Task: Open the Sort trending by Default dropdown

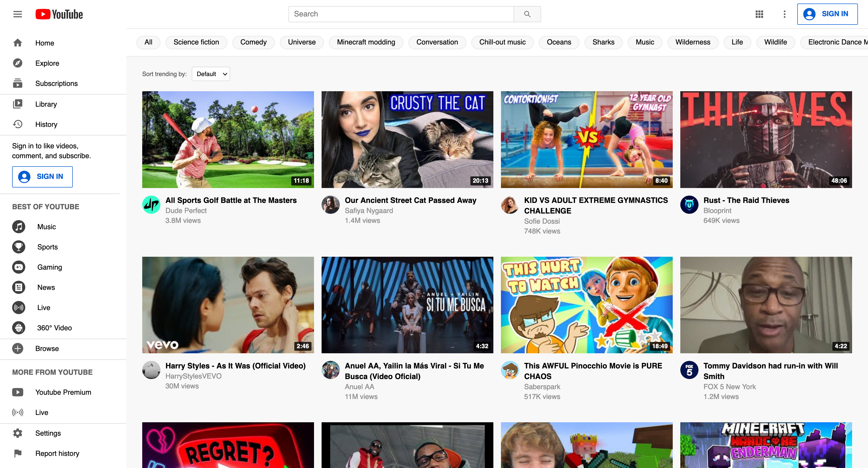Action: [x=211, y=74]
